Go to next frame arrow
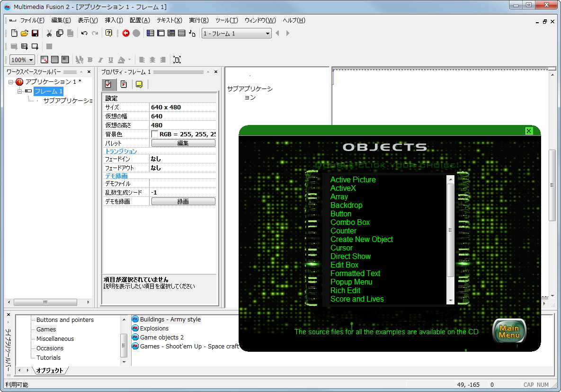561x392 pixels. point(288,33)
